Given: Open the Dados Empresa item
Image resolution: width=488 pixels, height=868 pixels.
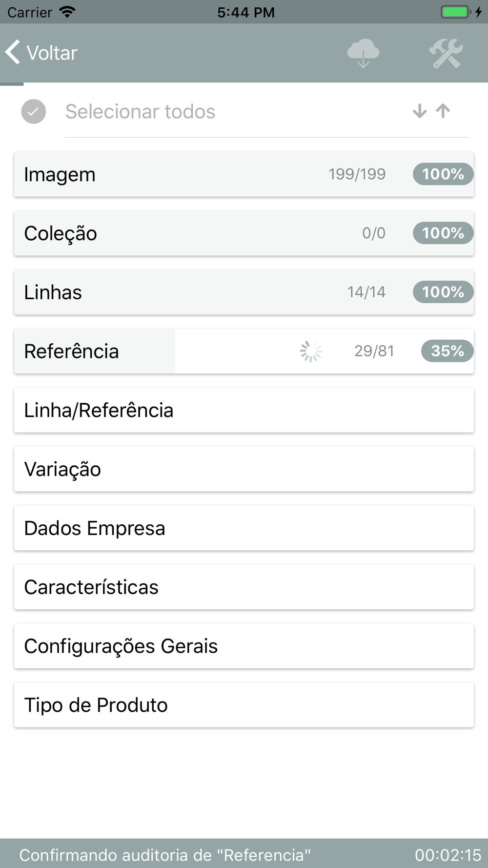Looking at the screenshot, I should point(244,528).
